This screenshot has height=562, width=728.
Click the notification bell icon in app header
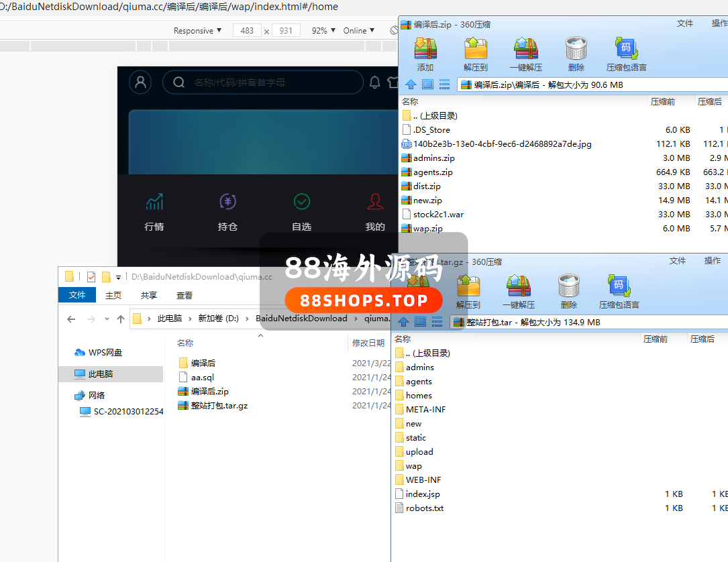tap(374, 82)
